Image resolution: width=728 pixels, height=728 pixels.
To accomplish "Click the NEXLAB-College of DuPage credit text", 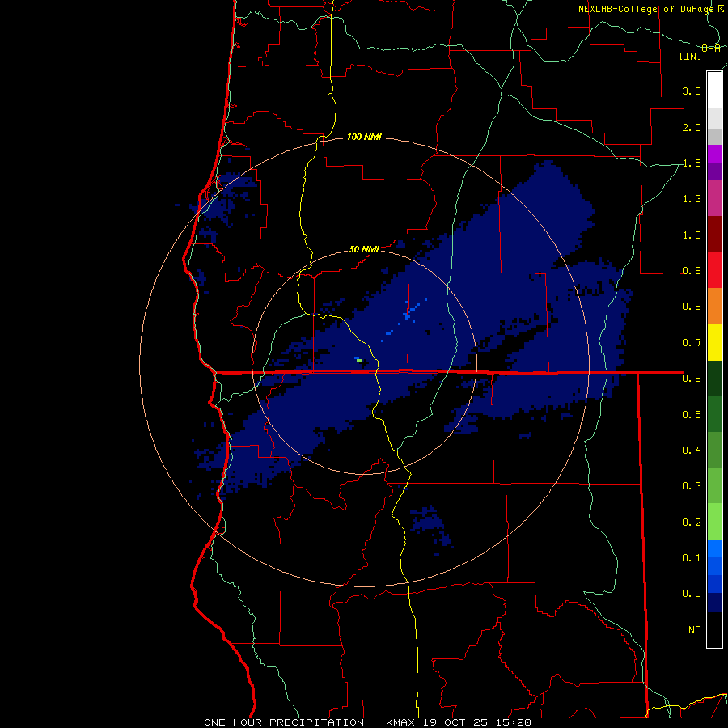I will point(645,9).
